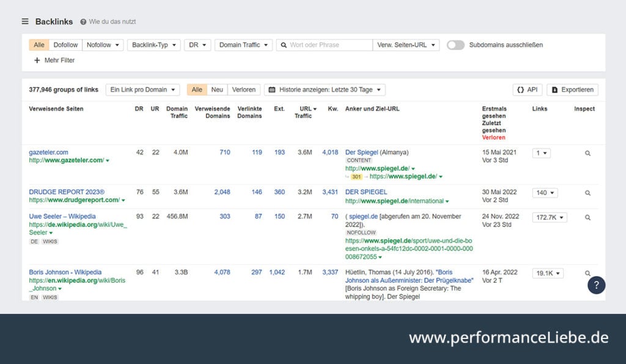Sort by the URL Traffic column header
626x364 pixels.
pos(306,112)
